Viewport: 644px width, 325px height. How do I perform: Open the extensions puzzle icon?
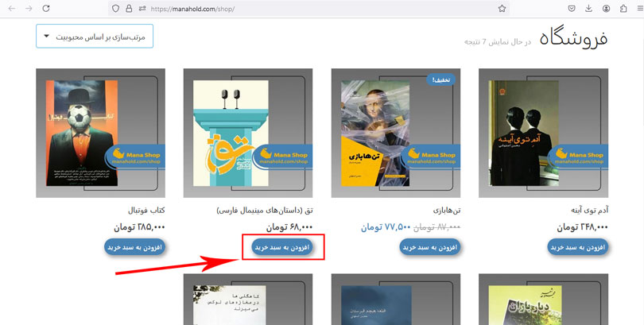623,8
